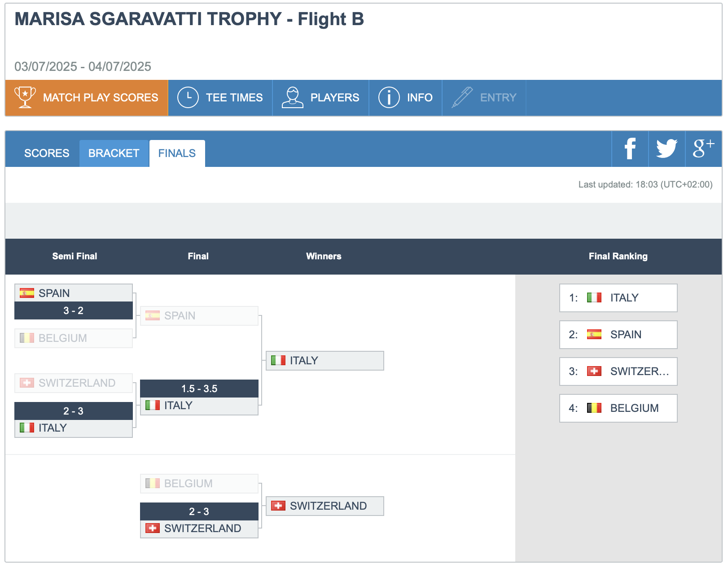Screen dimensions: 728x568
Task: Select faded BELGIUM name in third-place match
Action: point(189,484)
